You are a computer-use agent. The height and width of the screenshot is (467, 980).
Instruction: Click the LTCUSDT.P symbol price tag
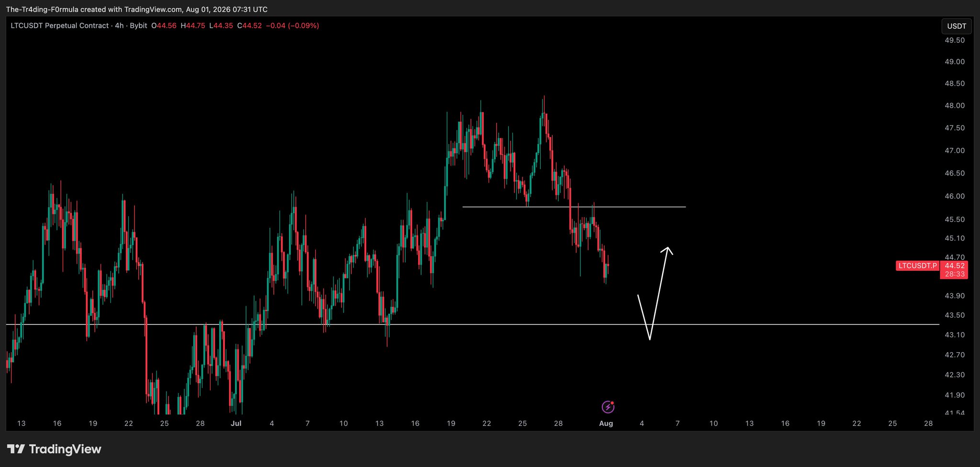coord(917,266)
